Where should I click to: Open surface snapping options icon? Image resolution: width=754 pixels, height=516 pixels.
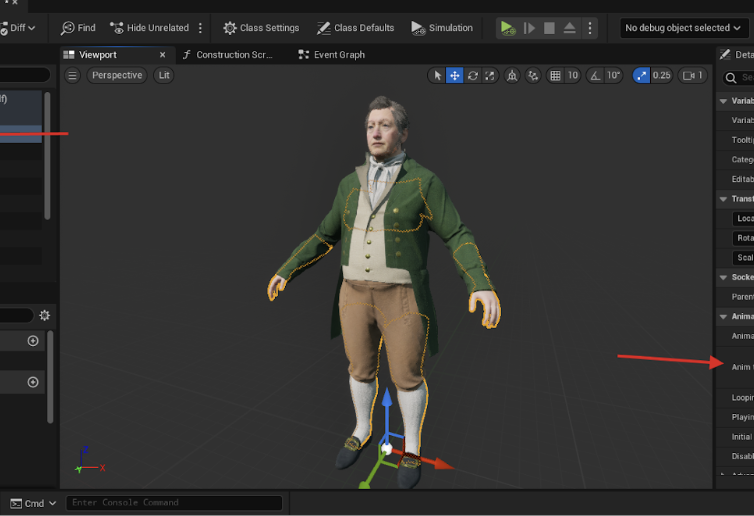coord(533,76)
